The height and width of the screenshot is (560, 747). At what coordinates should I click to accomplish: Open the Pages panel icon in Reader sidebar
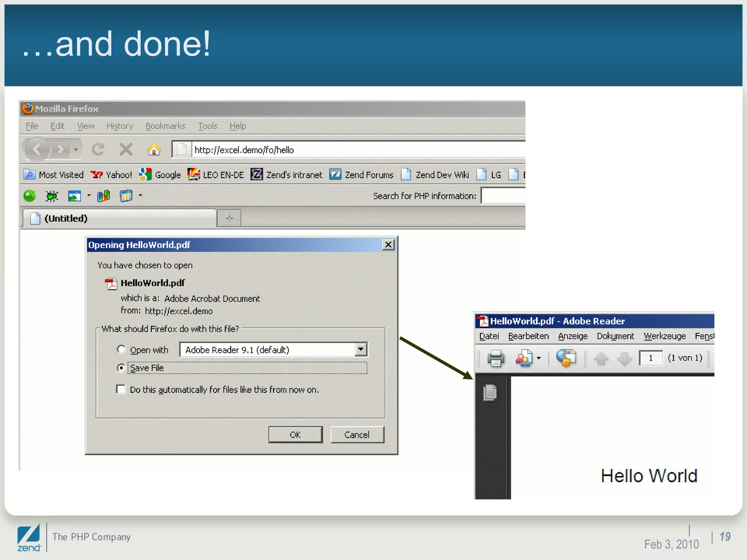pos(490,392)
